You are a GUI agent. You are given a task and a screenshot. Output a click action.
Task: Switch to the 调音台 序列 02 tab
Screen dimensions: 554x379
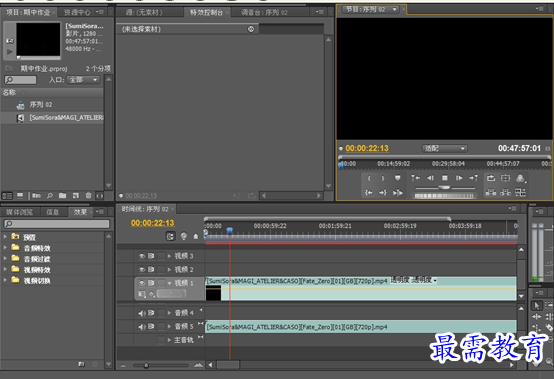(x=264, y=12)
